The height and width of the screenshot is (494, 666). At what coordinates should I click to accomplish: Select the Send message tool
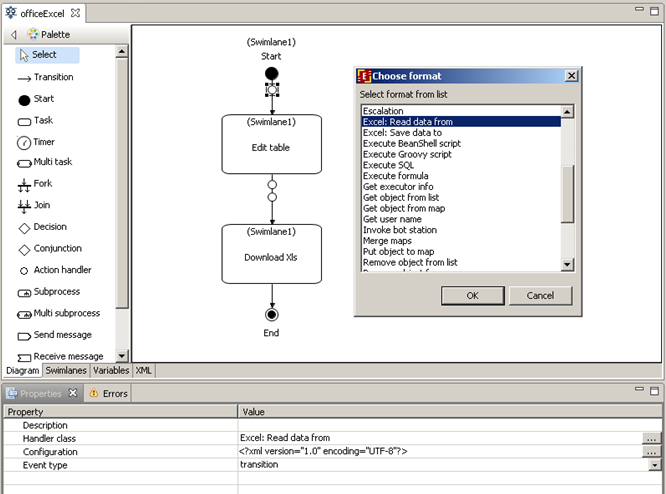pos(61,335)
